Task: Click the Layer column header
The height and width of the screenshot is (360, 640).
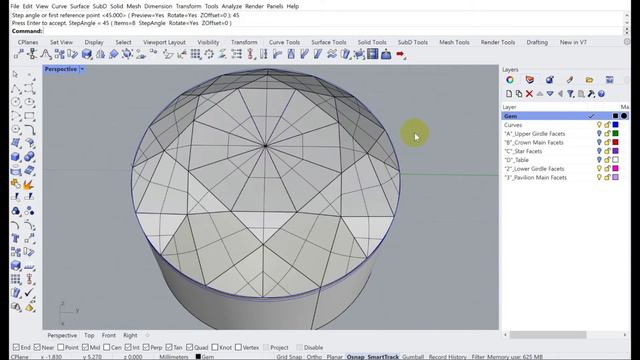Action: point(509,107)
